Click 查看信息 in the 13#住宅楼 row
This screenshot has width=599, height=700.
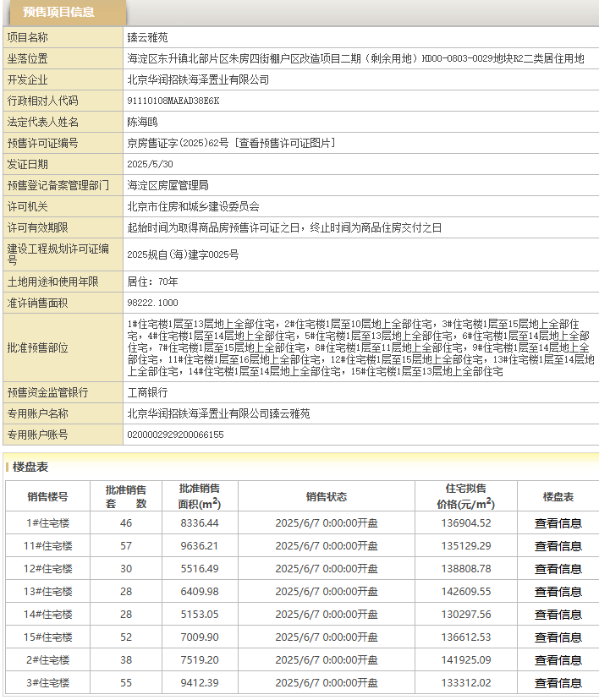(x=558, y=592)
